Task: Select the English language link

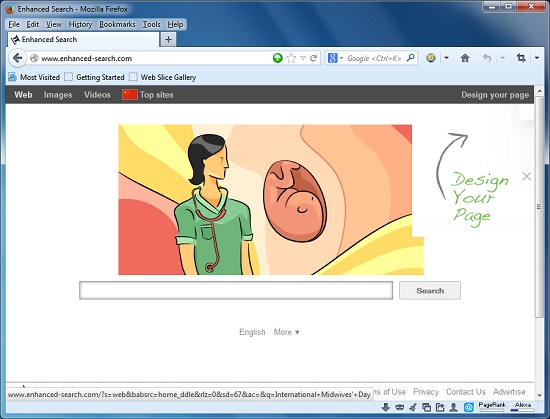Action: (x=252, y=332)
